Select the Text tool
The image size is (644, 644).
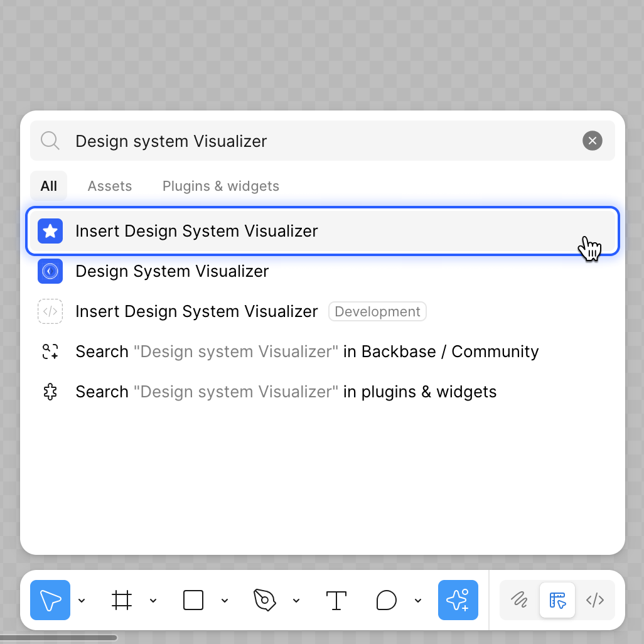(x=336, y=600)
